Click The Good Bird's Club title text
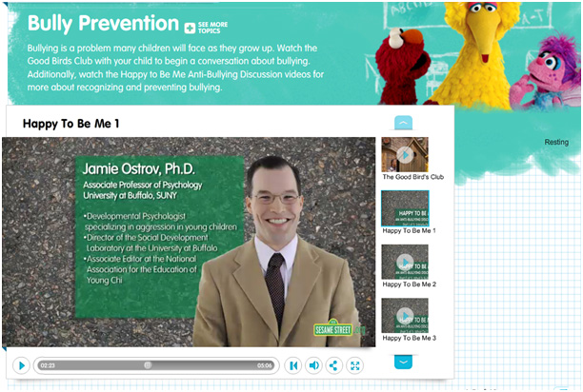This screenshot has height=392, width=583. [x=412, y=177]
